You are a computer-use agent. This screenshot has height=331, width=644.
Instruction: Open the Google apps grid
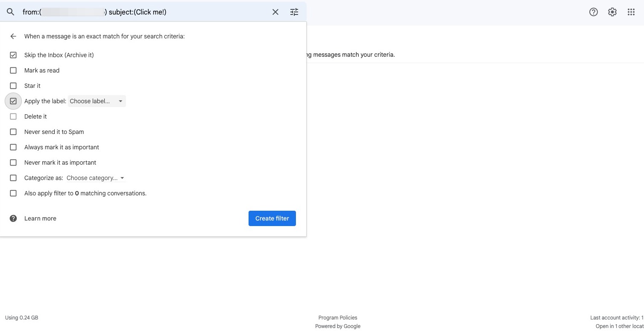click(631, 12)
